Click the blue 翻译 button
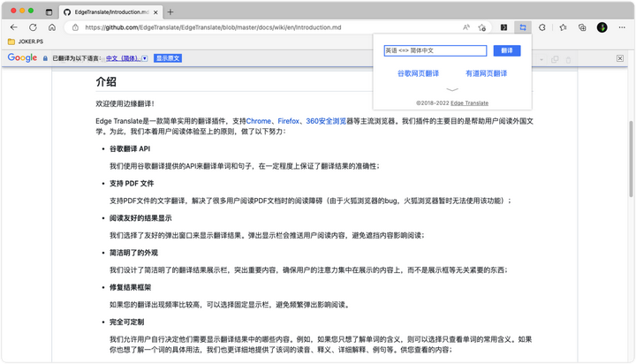 click(x=507, y=50)
